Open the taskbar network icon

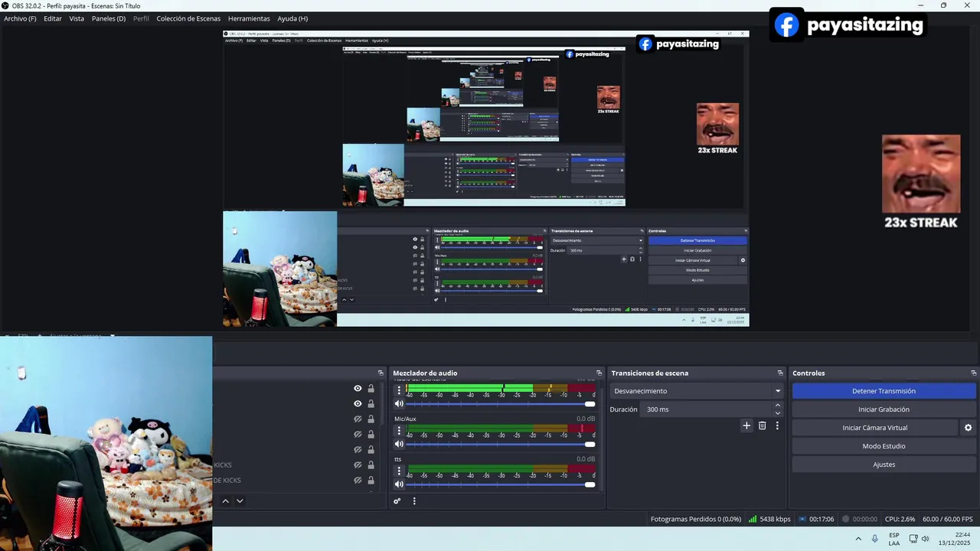(913, 539)
